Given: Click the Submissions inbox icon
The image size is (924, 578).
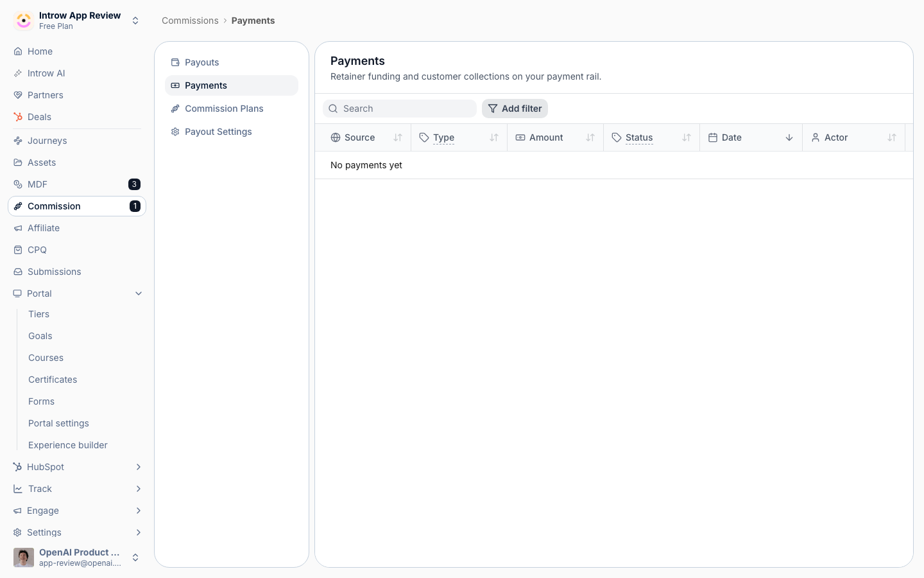Looking at the screenshot, I should 18,272.
